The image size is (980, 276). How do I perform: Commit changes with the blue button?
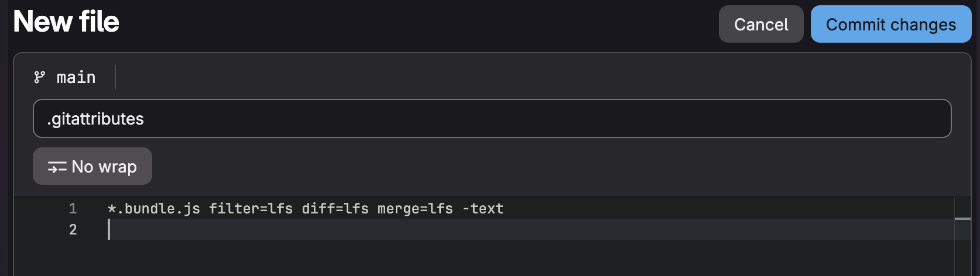coord(890,25)
